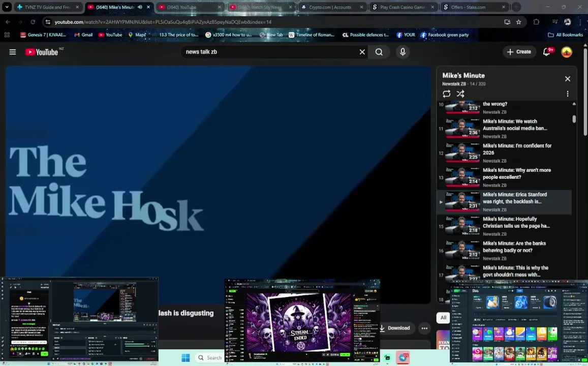The width and height of the screenshot is (588, 366).
Task: Bookmark this page with star icon
Action: point(518,22)
